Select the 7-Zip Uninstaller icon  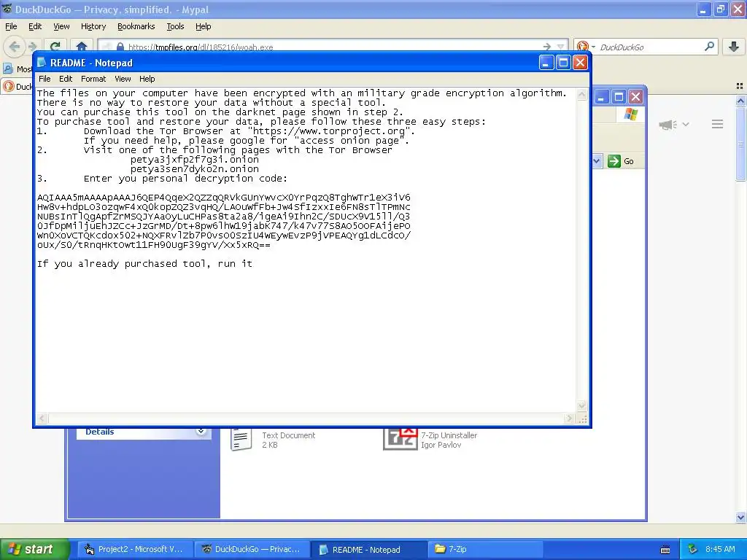pos(400,438)
